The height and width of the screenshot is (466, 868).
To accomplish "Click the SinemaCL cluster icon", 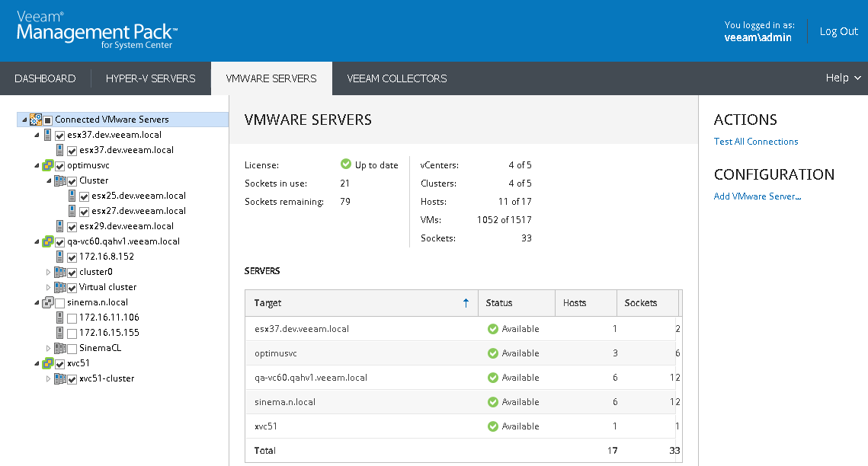I will (x=59, y=348).
